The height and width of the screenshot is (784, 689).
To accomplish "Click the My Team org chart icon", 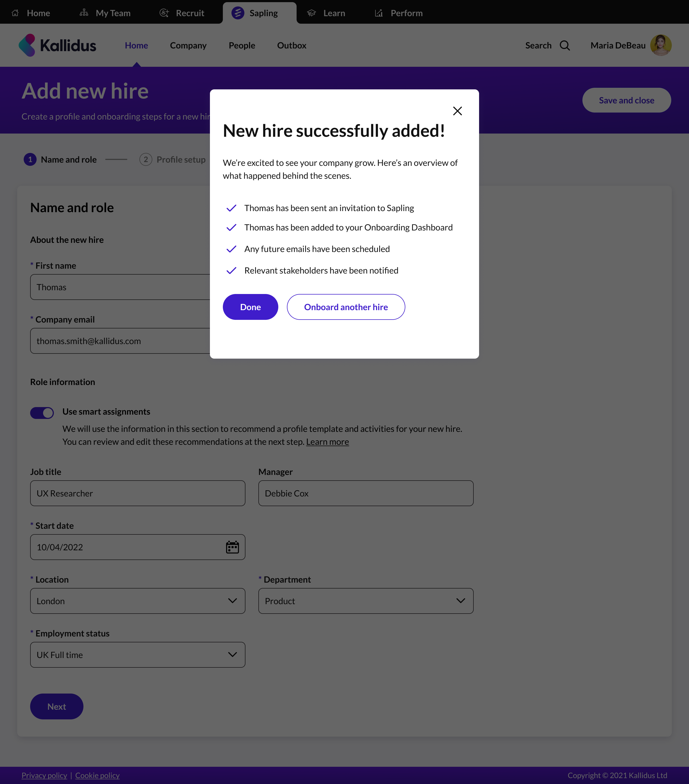I will [x=84, y=13].
